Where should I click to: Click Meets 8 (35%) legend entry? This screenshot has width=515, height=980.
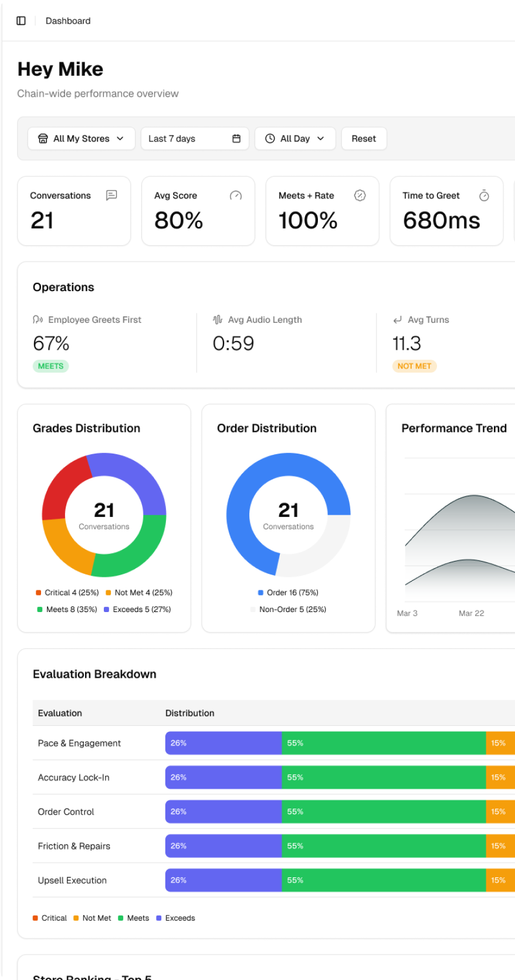67,609
